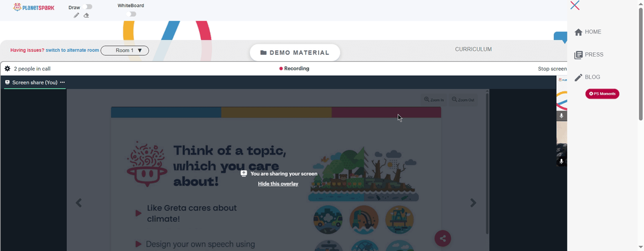Click upper participant microphone icon
Viewport: 644px width, 251px height.
pyautogui.click(x=562, y=116)
